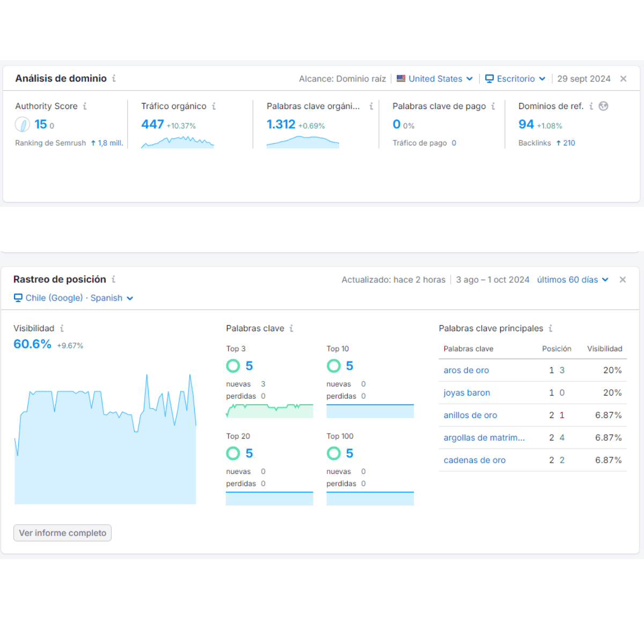
Task: Click info icon beside Visibilidad
Action: (62, 328)
